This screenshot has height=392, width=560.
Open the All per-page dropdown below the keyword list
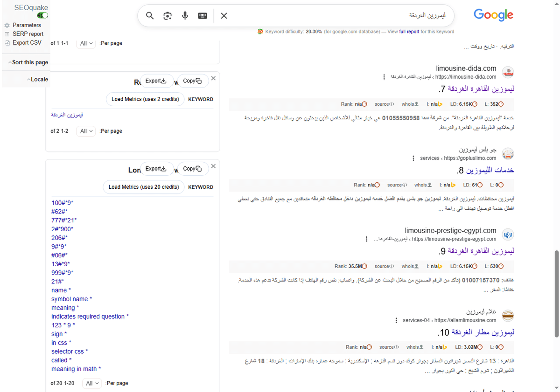click(92, 383)
